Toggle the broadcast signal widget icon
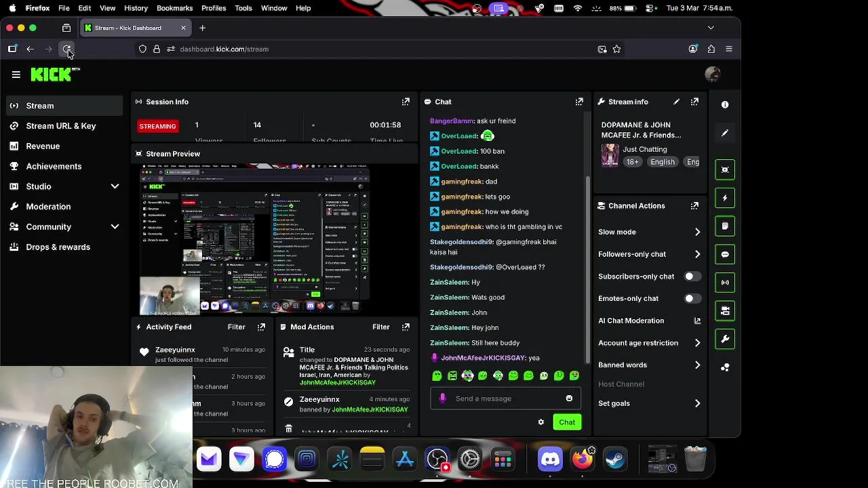Image resolution: width=868 pixels, height=488 pixels. pyautogui.click(x=725, y=283)
